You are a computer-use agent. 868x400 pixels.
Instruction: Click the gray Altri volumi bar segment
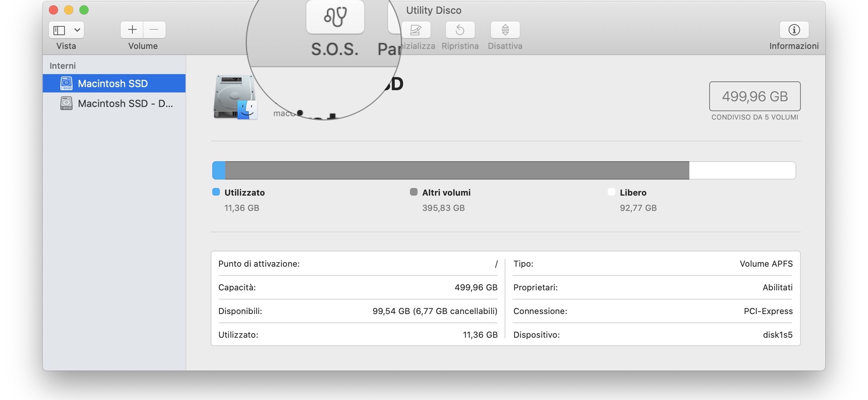pyautogui.click(x=457, y=170)
